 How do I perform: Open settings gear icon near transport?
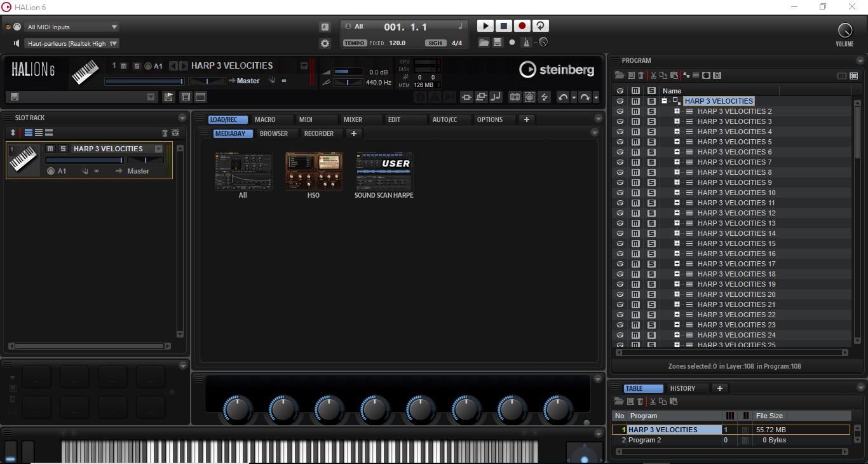click(x=325, y=43)
